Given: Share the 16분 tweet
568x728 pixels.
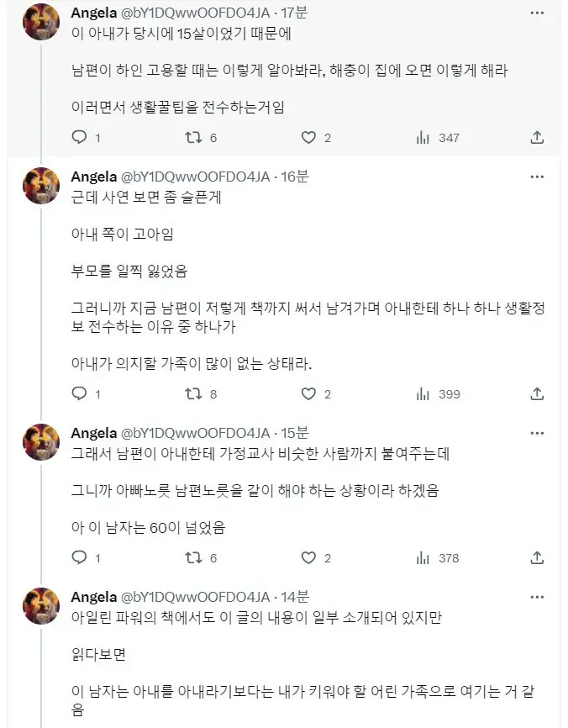Looking at the screenshot, I should click(538, 393).
